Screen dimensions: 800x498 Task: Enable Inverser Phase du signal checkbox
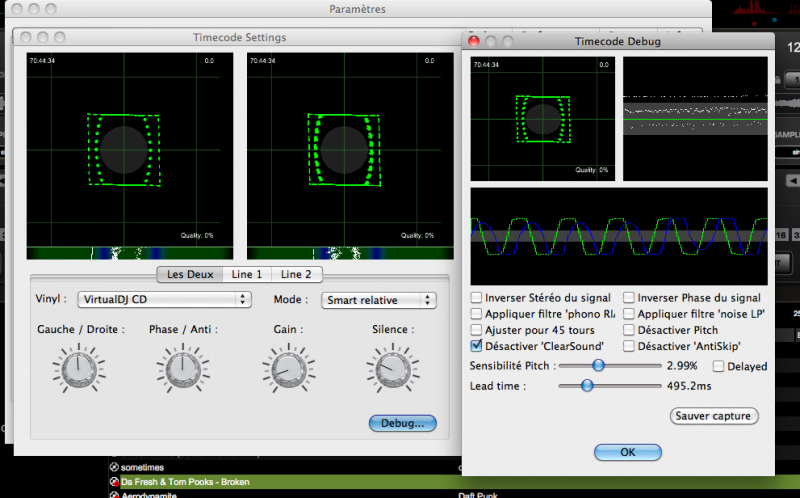click(629, 297)
